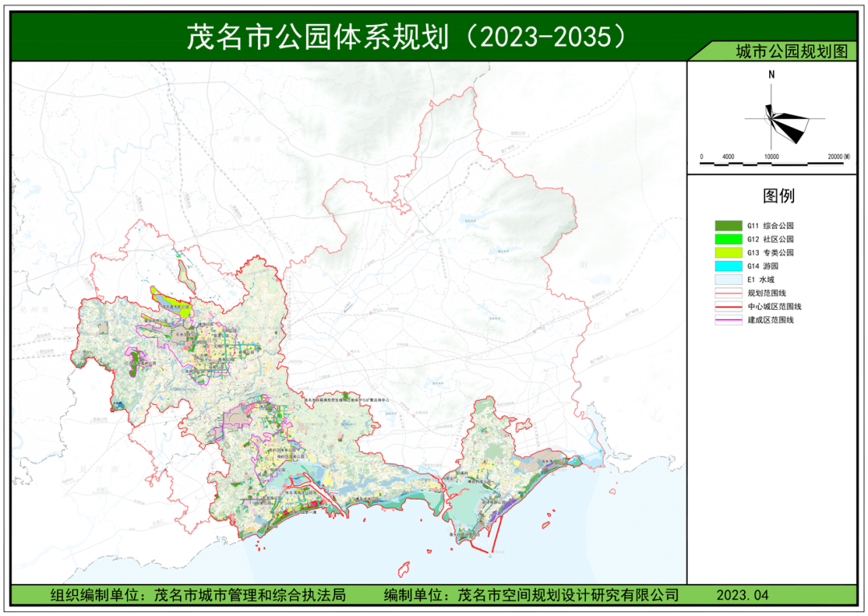Click the large yellow-green park area on map
Viewport: 868px width, 616px height.
point(172,306)
